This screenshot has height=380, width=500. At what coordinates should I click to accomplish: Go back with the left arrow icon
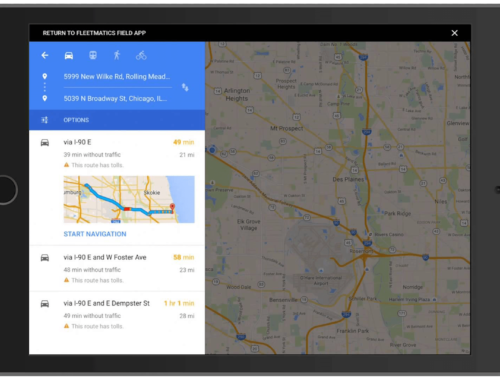(x=45, y=55)
